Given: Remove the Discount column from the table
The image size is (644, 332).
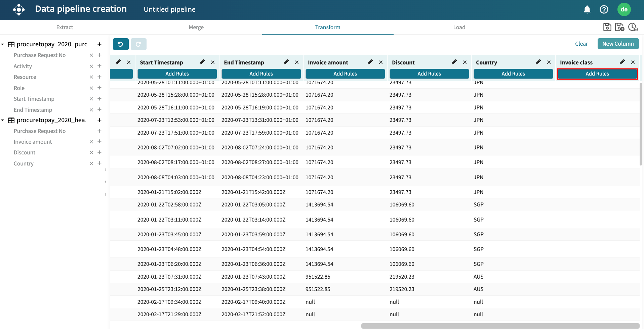Looking at the screenshot, I should [x=465, y=62].
